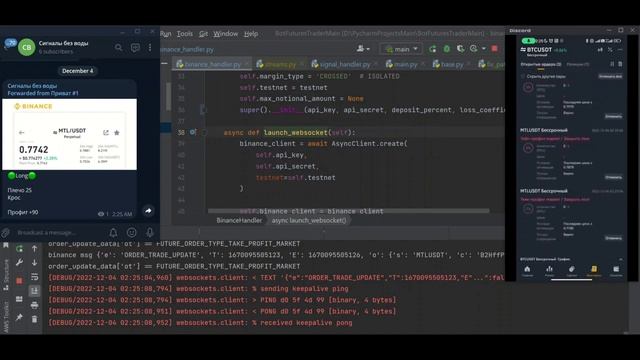Open the AWS Toolkit tool window tab

point(6,317)
